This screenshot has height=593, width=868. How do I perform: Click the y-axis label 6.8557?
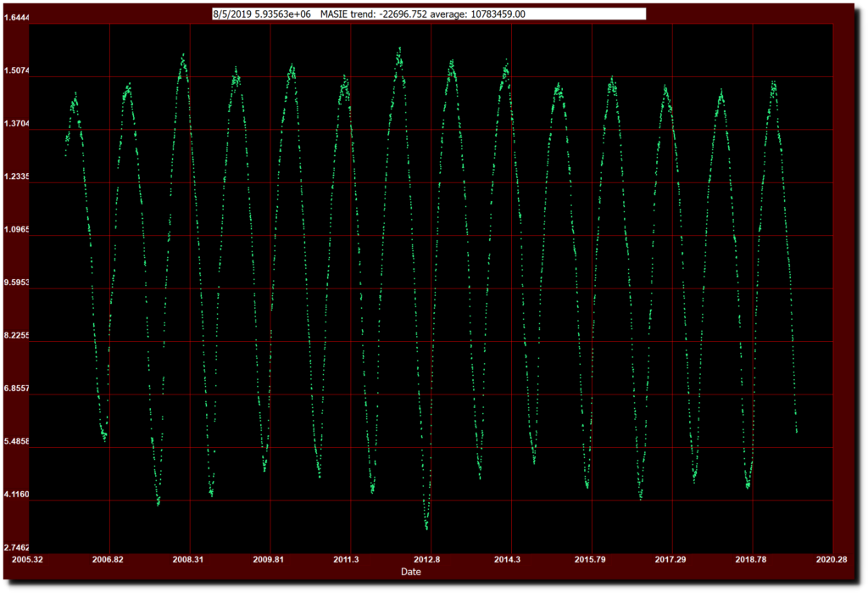click(x=17, y=389)
